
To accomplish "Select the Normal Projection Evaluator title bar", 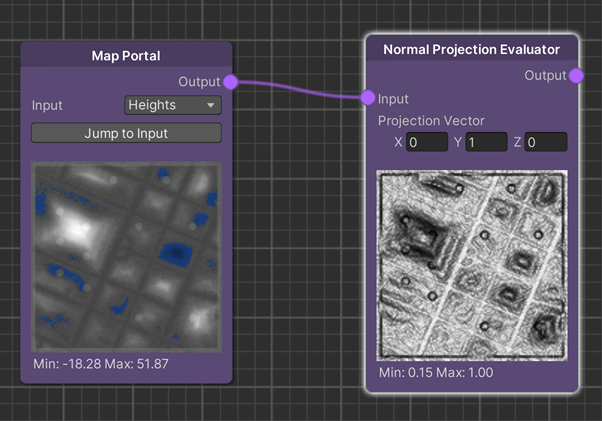I will [471, 49].
